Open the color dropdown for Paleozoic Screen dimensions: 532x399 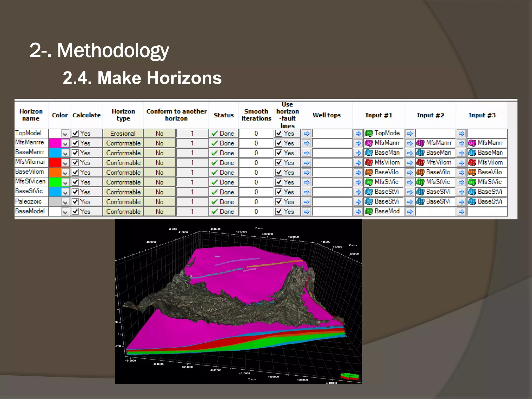pos(65,202)
